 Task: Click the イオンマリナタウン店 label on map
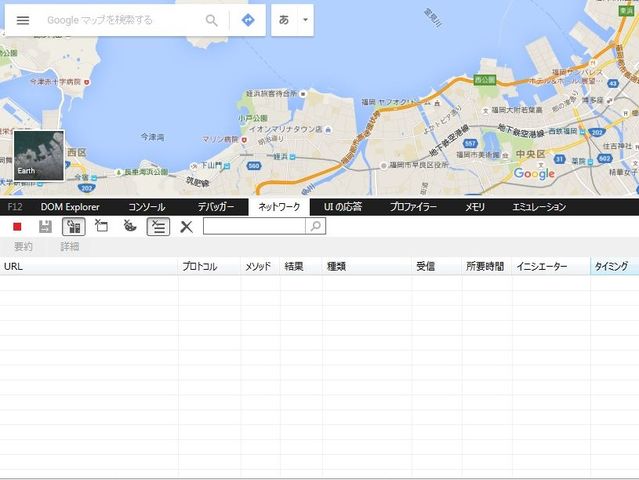pyautogui.click(x=285, y=129)
